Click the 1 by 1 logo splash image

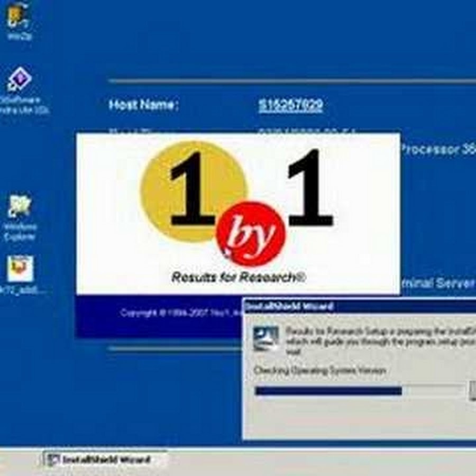pyautogui.click(x=239, y=214)
